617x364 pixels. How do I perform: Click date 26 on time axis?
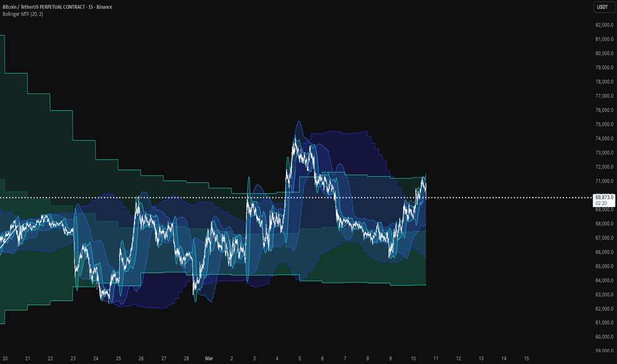pyautogui.click(x=141, y=359)
